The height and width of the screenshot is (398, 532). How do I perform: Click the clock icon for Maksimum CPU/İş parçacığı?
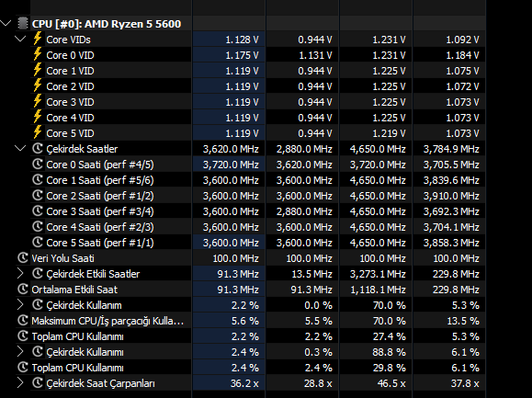(23, 320)
